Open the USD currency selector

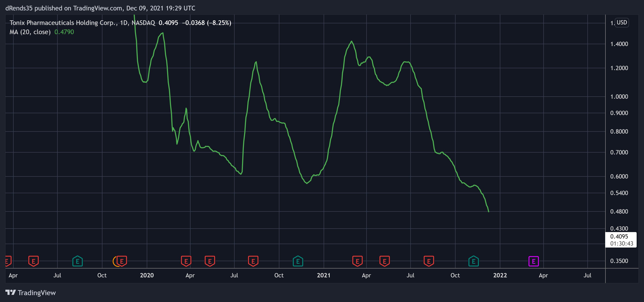[x=622, y=22]
